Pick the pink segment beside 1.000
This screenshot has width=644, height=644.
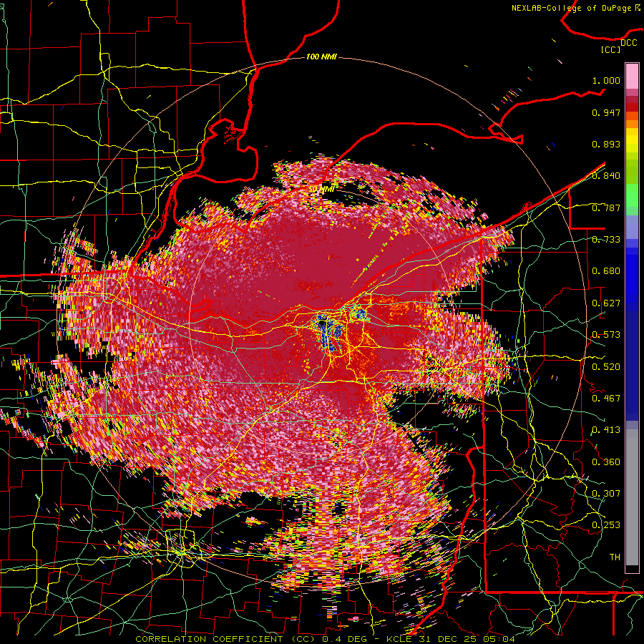(x=632, y=76)
